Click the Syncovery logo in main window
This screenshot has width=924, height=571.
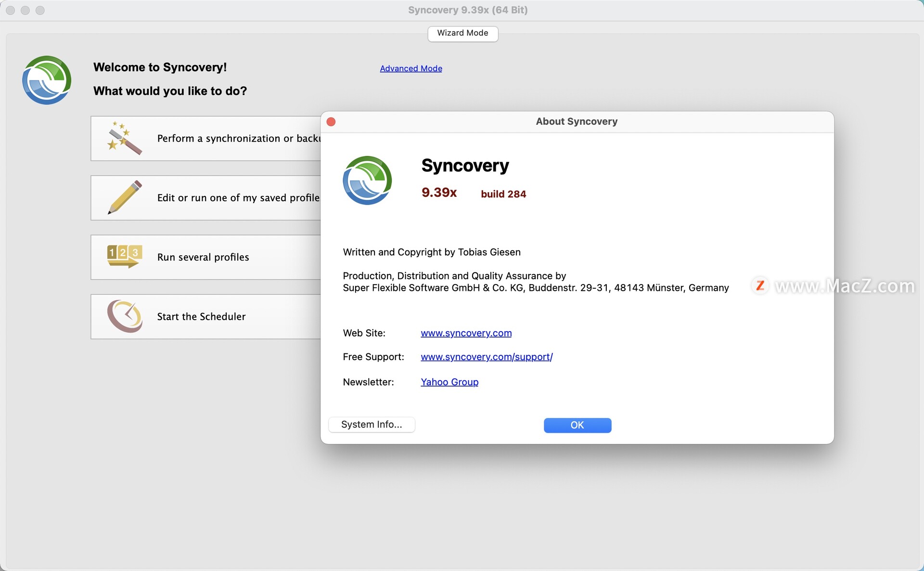[x=47, y=80]
